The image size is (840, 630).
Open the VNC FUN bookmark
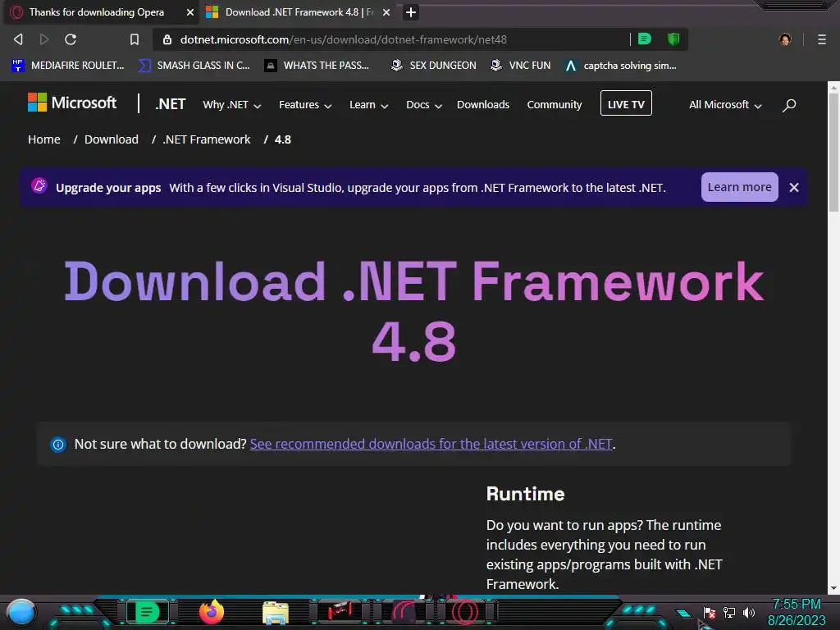tap(520, 66)
